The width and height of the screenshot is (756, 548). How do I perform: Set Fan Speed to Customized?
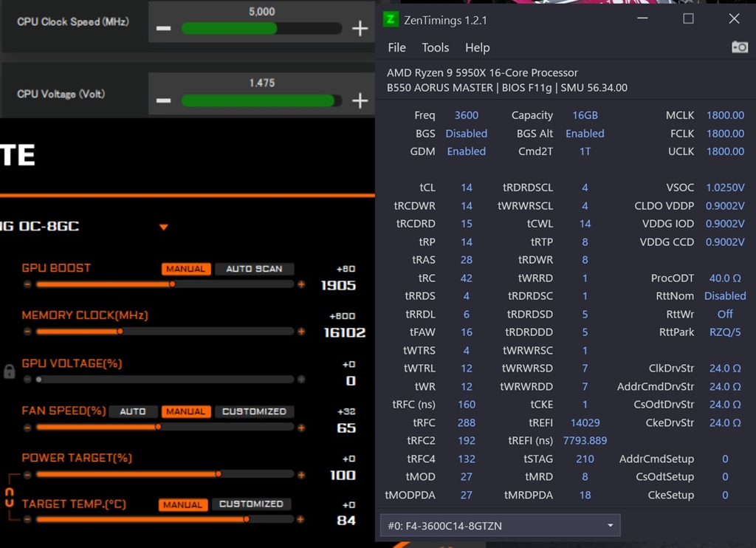pyautogui.click(x=254, y=411)
